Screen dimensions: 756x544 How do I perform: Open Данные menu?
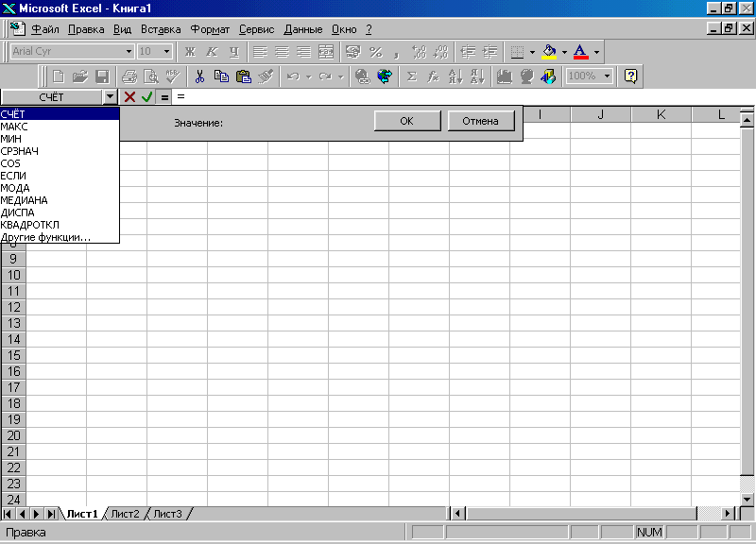[302, 29]
